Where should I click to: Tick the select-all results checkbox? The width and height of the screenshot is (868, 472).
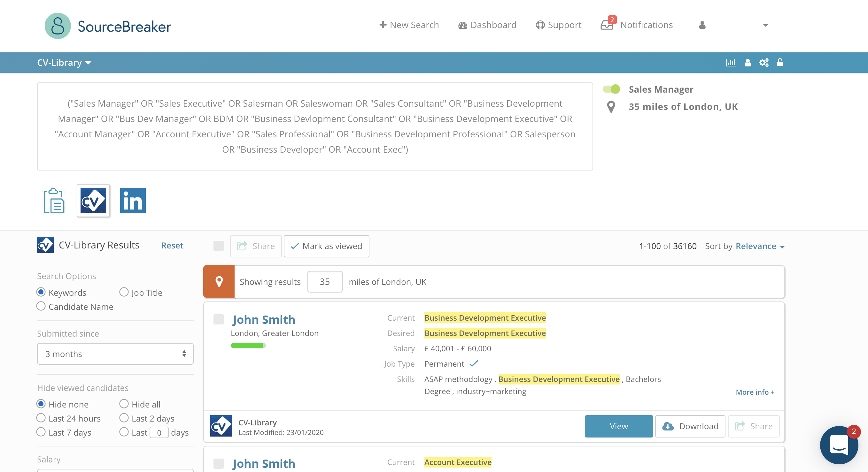click(219, 246)
